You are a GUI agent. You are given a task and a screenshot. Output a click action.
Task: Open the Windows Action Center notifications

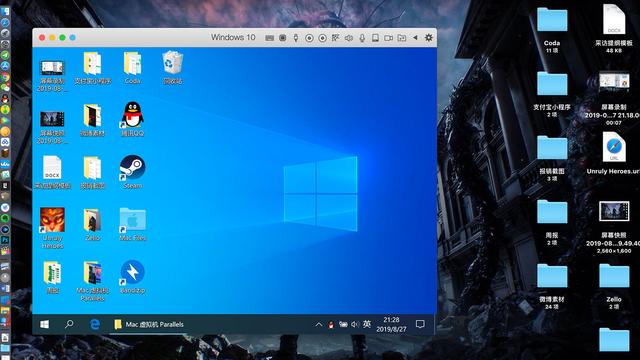(x=420, y=324)
